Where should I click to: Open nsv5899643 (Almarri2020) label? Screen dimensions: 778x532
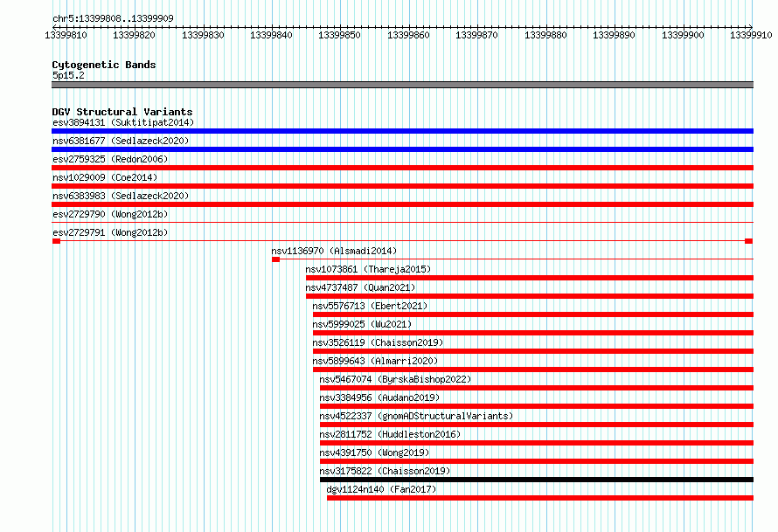click(x=375, y=361)
